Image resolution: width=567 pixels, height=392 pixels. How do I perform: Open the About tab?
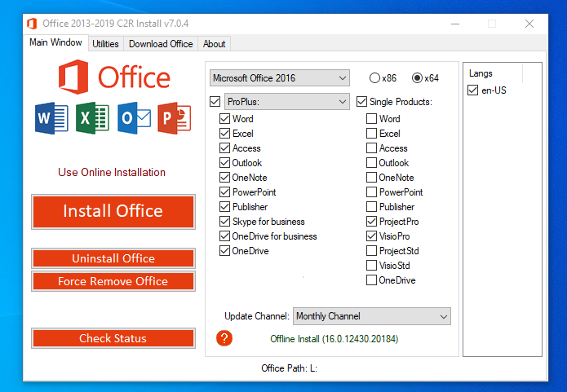click(214, 44)
